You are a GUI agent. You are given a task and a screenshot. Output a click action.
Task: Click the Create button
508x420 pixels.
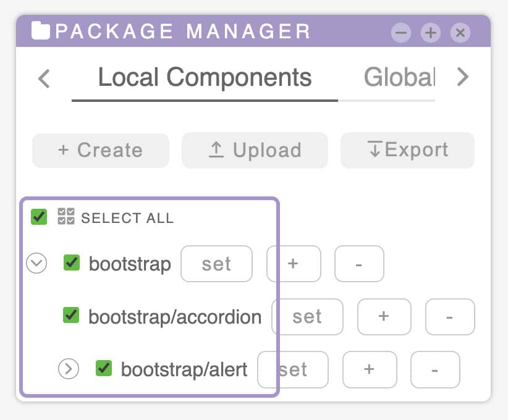pos(101,151)
